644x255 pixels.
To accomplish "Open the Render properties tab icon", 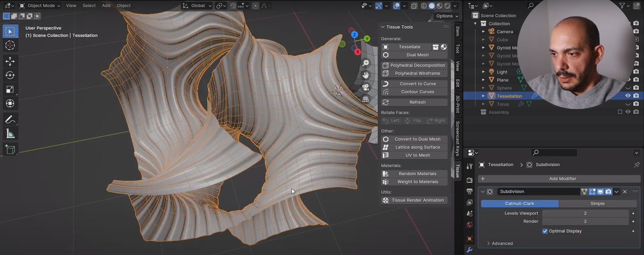I will tap(470, 180).
